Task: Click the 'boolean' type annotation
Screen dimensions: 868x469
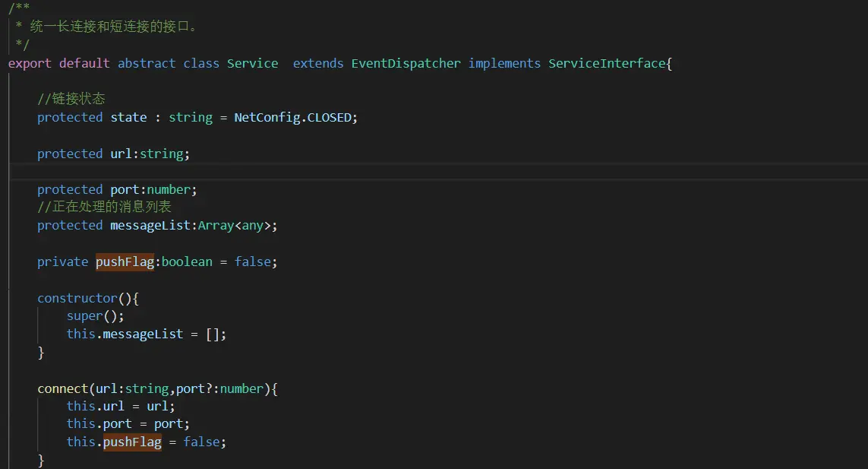Action: pyautogui.click(x=187, y=261)
